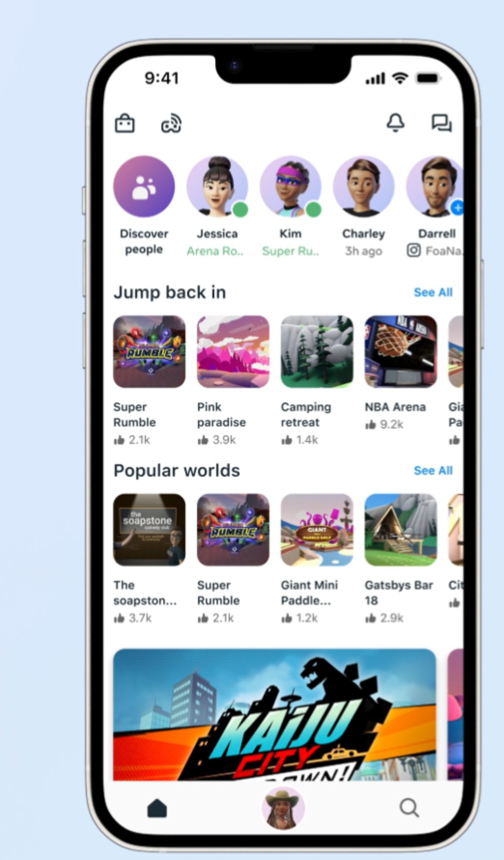Select NBA Arena world
This screenshot has width=504, height=860.
coord(401,351)
